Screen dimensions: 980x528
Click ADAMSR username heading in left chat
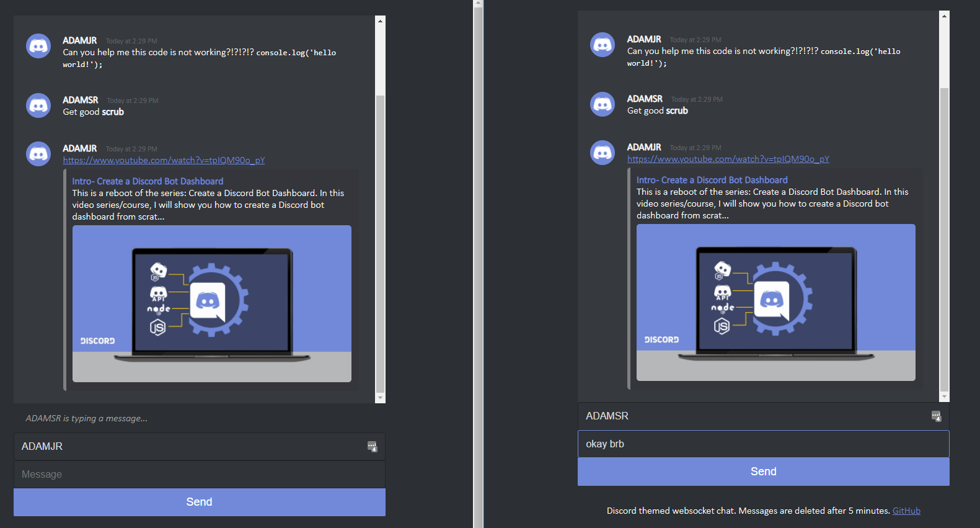tap(81, 100)
